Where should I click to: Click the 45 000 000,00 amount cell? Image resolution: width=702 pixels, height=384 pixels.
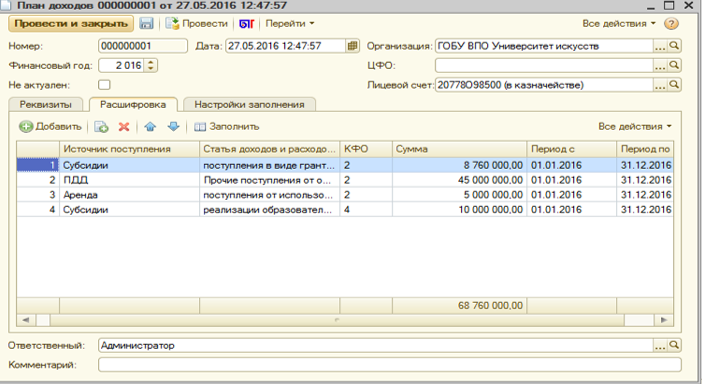pos(459,180)
